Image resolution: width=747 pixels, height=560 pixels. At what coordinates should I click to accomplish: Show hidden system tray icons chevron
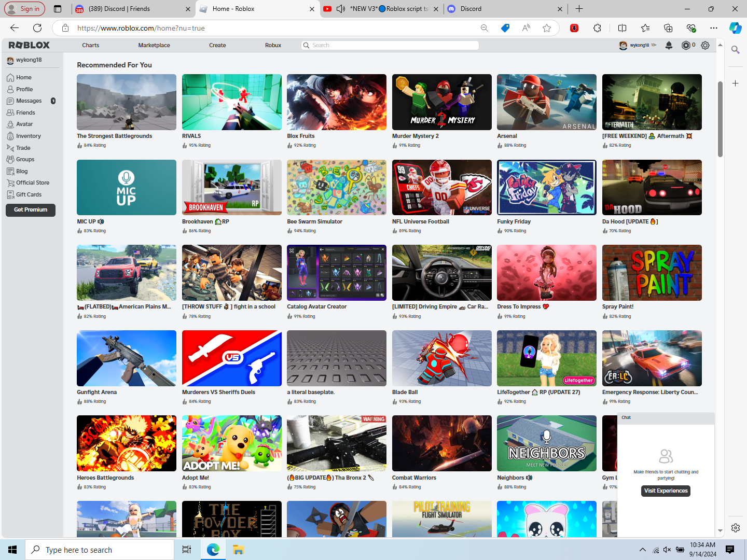pyautogui.click(x=643, y=550)
